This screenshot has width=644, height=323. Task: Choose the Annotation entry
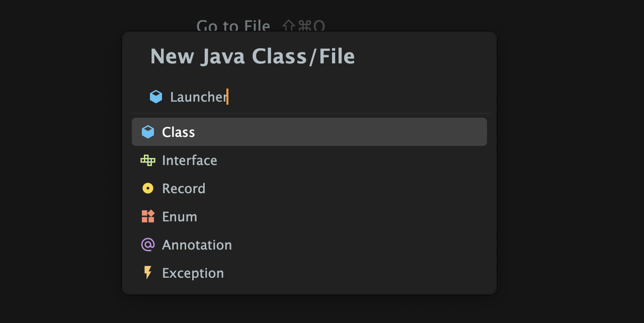point(309,245)
